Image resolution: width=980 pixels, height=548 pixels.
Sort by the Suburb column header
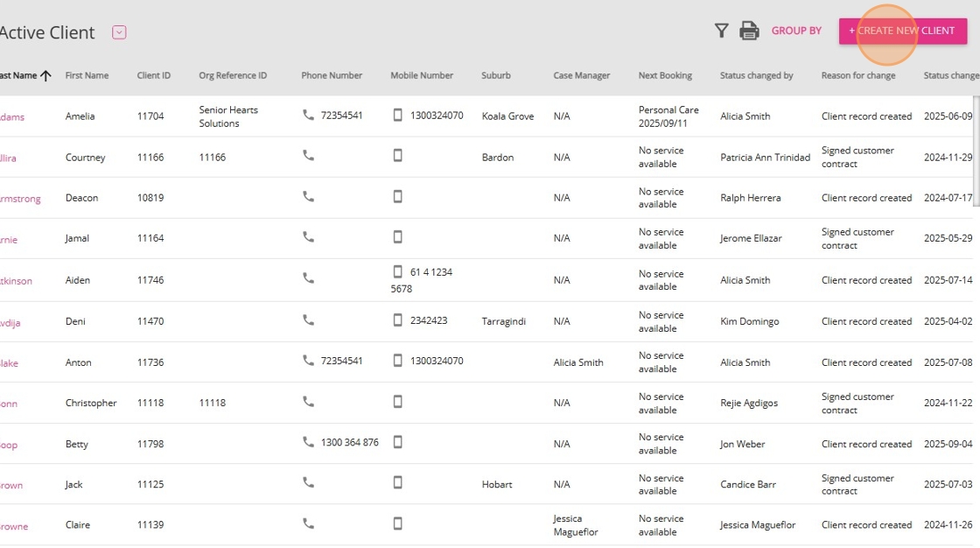[496, 76]
